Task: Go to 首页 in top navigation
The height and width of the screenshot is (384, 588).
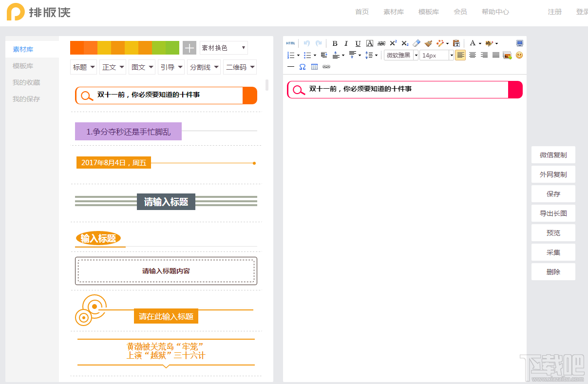Action: point(362,12)
